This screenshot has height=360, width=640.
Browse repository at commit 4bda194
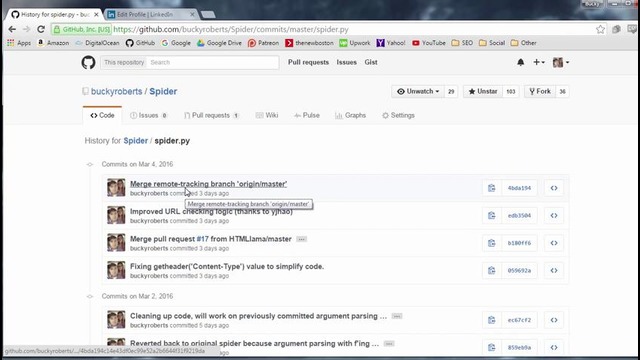[554, 188]
